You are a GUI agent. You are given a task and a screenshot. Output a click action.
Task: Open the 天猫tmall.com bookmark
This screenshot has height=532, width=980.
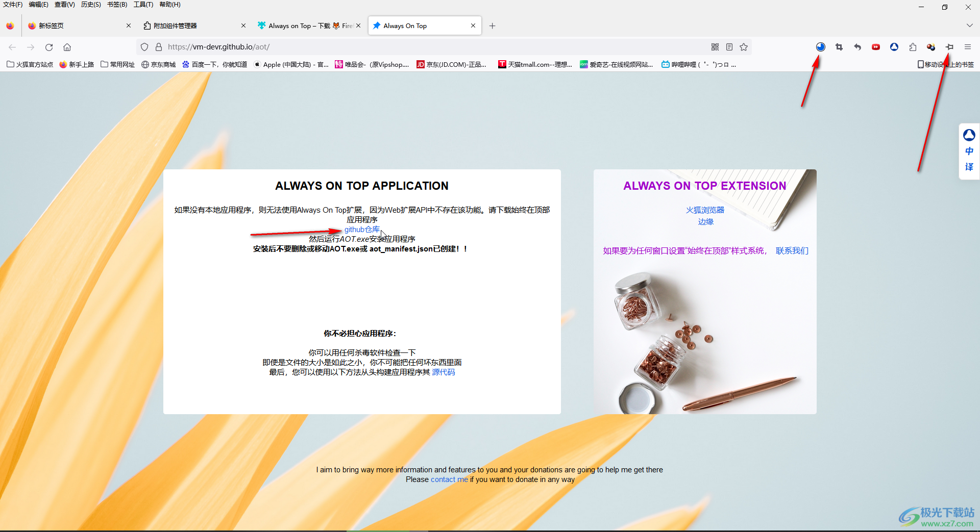coord(535,64)
